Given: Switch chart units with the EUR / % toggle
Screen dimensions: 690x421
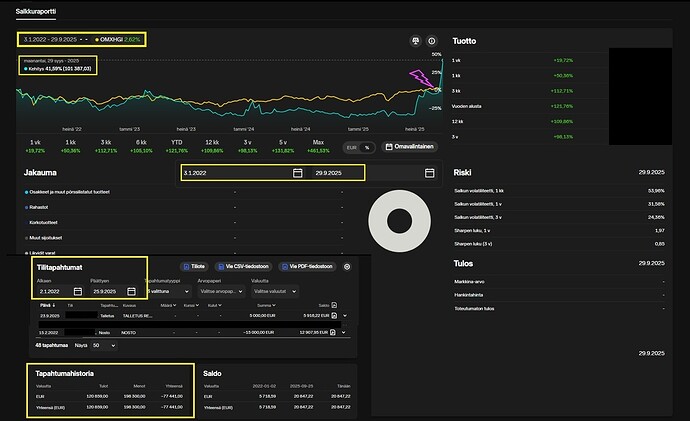Looking at the screenshot, I should click(359, 147).
